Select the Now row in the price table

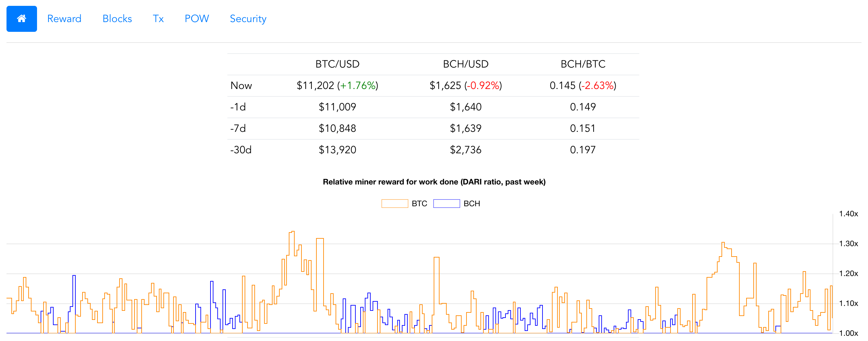[x=241, y=86]
